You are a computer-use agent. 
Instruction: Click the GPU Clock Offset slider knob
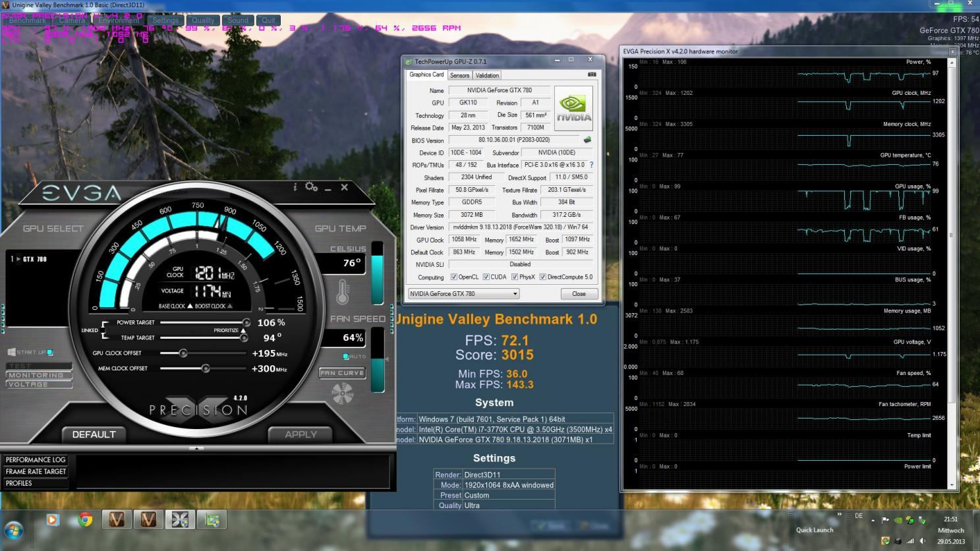click(x=183, y=353)
